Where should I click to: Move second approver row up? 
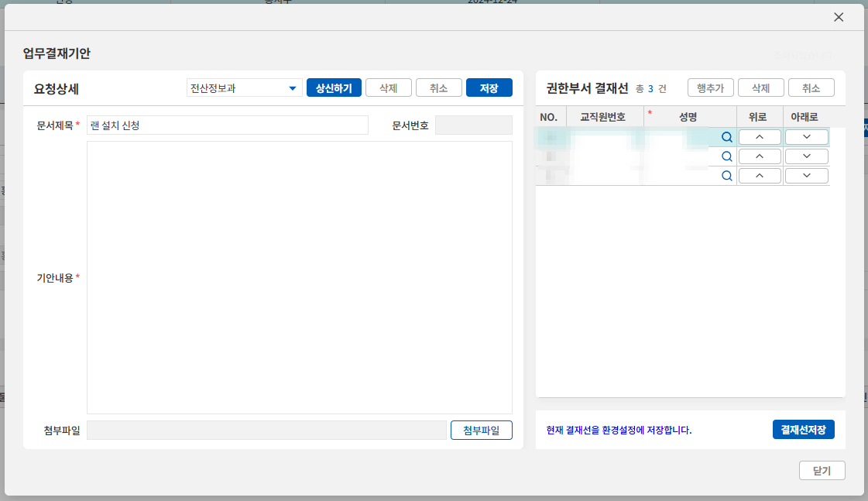pos(759,156)
